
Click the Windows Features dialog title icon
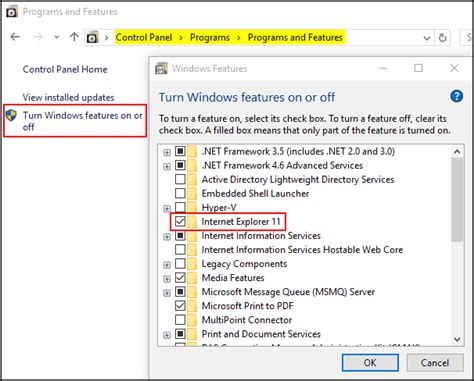point(161,68)
